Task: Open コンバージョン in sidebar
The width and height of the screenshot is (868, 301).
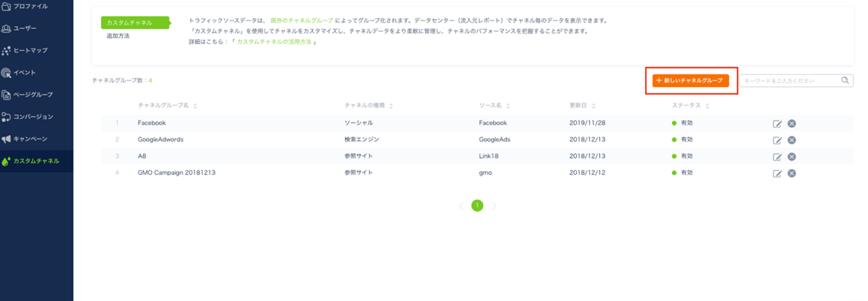Action: [x=33, y=117]
